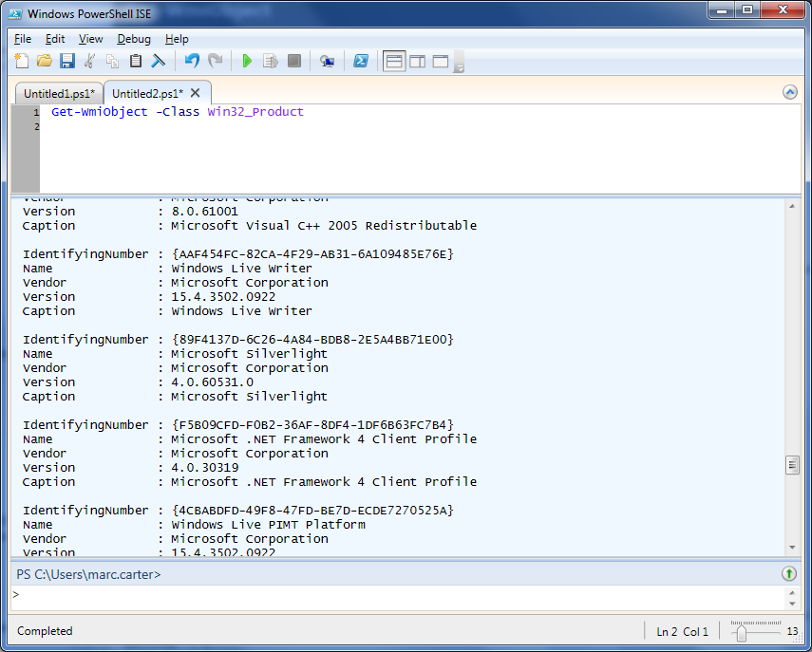
Task: Open an existing script with folder icon
Action: pyautogui.click(x=45, y=61)
